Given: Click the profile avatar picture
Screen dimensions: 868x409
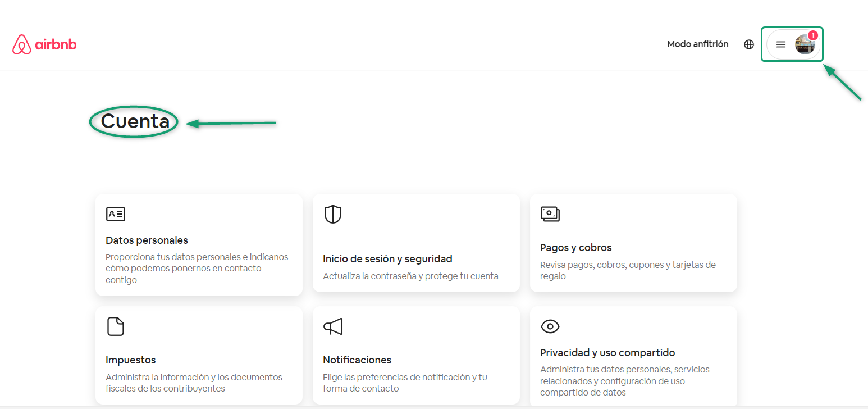Looking at the screenshot, I should [x=805, y=44].
